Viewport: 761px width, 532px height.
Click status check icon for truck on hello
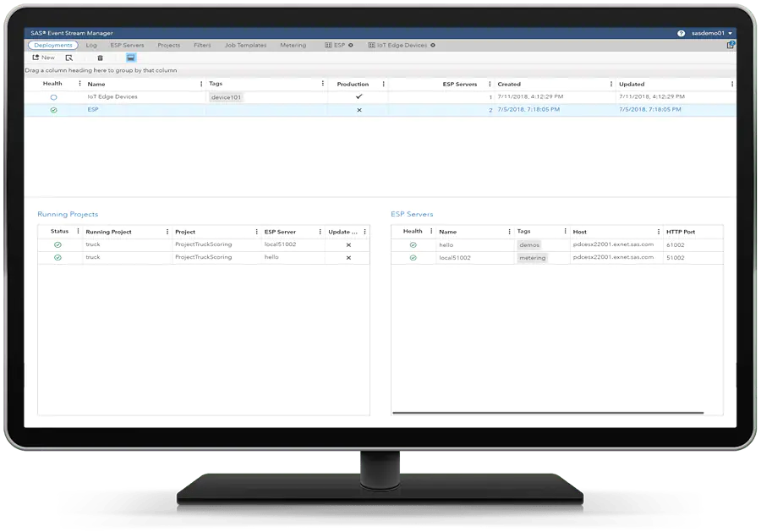57,257
